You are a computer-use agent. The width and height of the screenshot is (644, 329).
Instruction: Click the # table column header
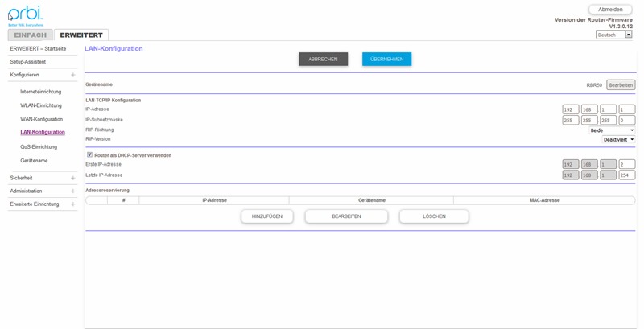[124, 200]
